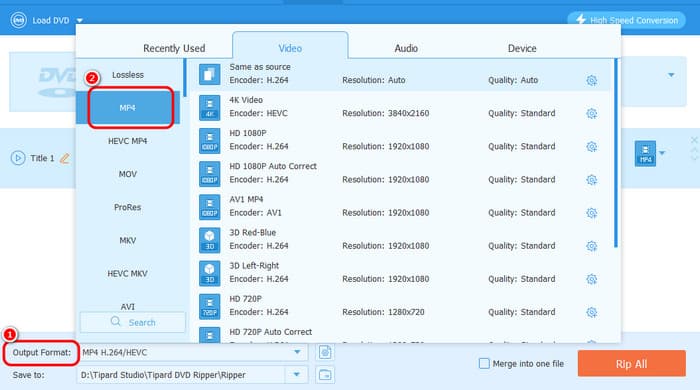Switch to the Recently Used tab

174,48
